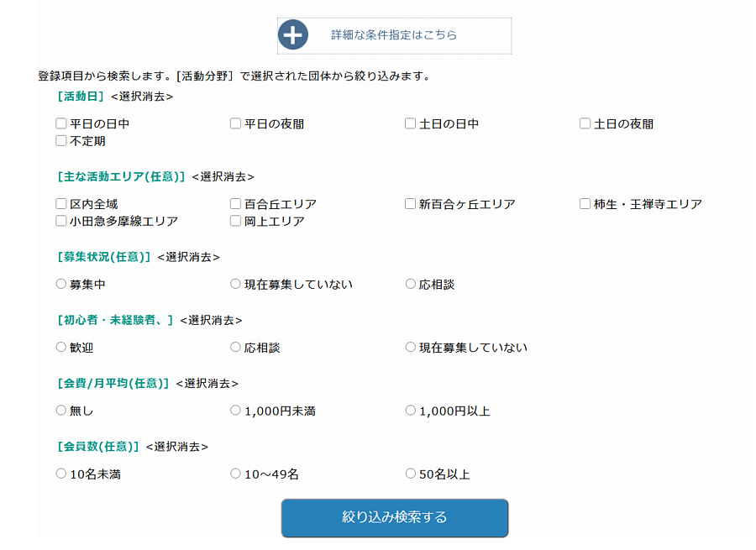Clear selection for 主な活動エリア

coord(223,177)
